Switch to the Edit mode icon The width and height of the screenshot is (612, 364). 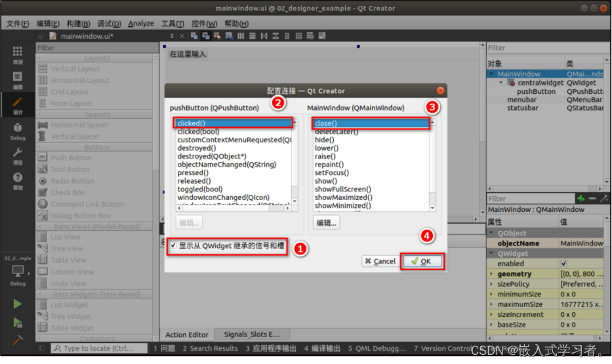[18, 80]
